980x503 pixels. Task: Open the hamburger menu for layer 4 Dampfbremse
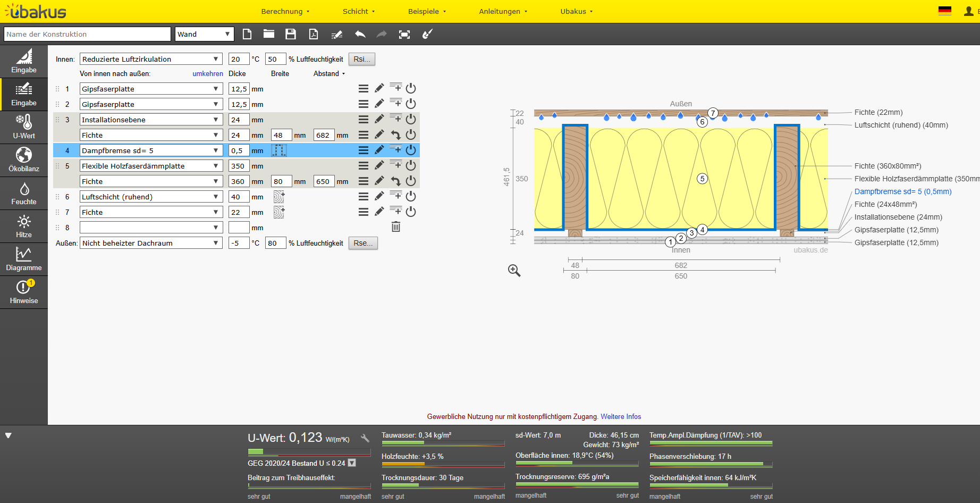(x=364, y=150)
